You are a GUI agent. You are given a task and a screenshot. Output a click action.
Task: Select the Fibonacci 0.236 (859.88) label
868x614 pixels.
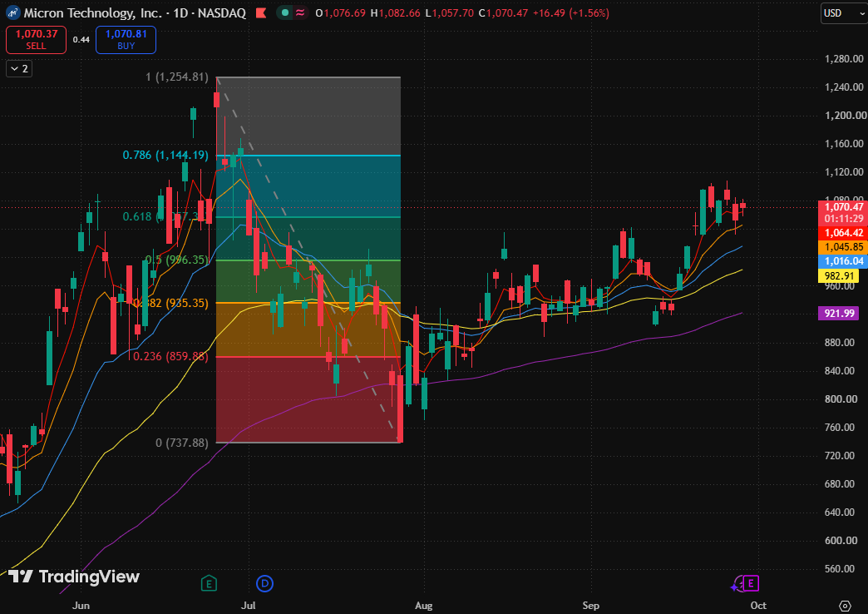[x=171, y=356]
